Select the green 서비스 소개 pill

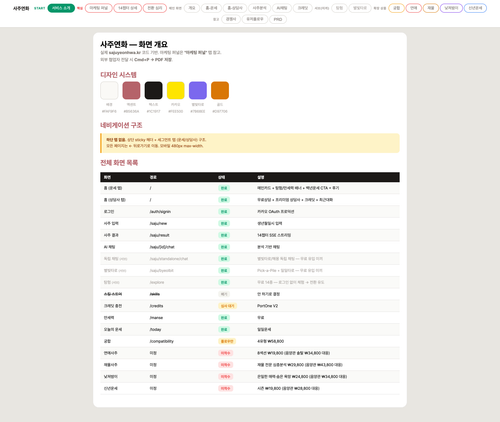click(x=61, y=8)
